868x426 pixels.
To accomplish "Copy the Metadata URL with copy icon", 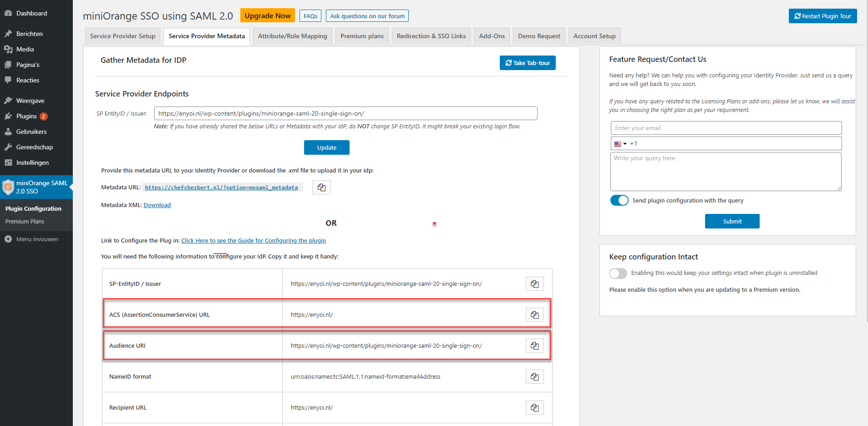I will (x=321, y=188).
